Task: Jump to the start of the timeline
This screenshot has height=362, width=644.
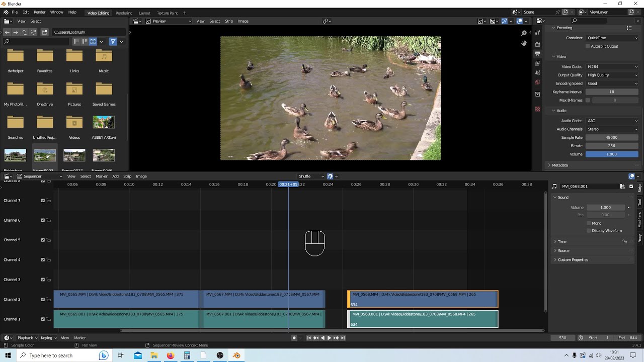Action: pyautogui.click(x=309, y=337)
